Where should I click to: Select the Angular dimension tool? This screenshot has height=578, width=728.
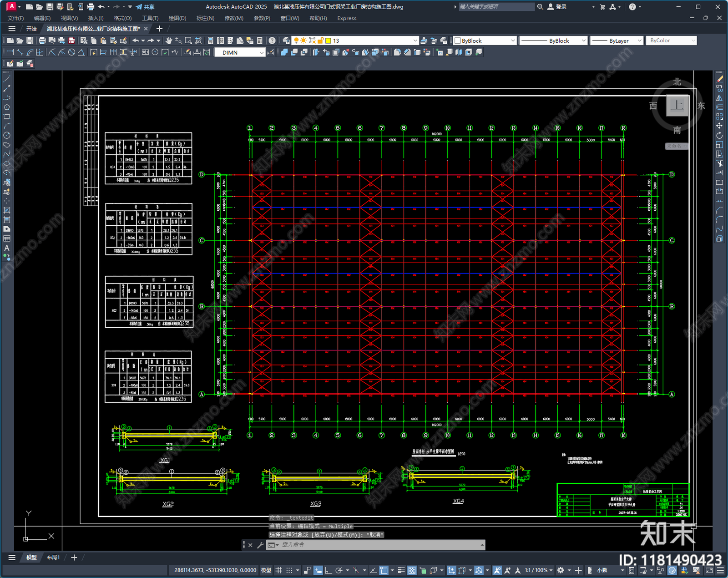[x=81, y=52]
